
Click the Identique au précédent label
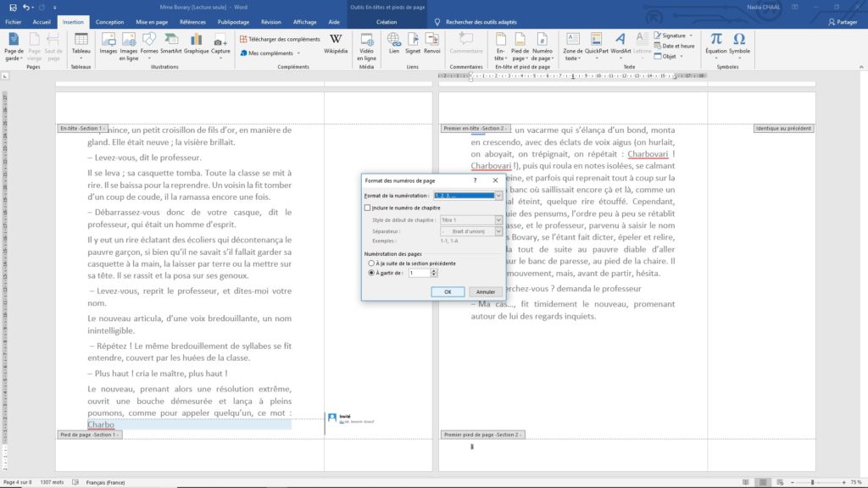783,129
